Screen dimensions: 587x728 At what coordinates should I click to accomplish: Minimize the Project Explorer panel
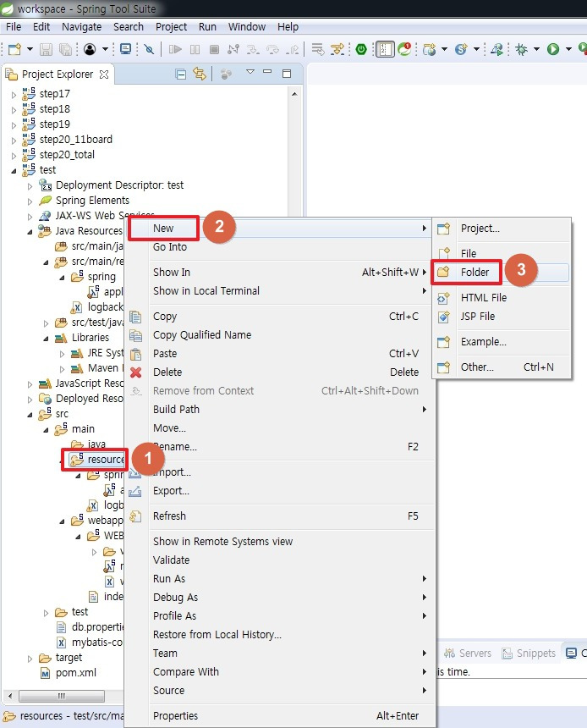tap(267, 72)
